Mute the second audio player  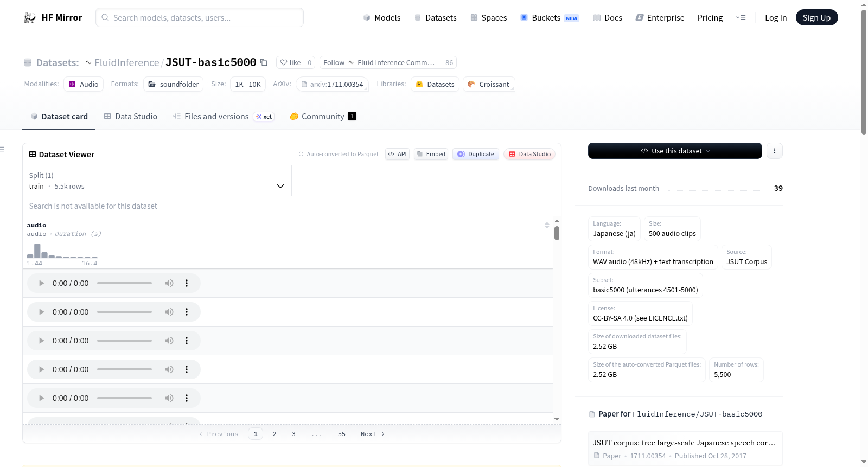[169, 312]
